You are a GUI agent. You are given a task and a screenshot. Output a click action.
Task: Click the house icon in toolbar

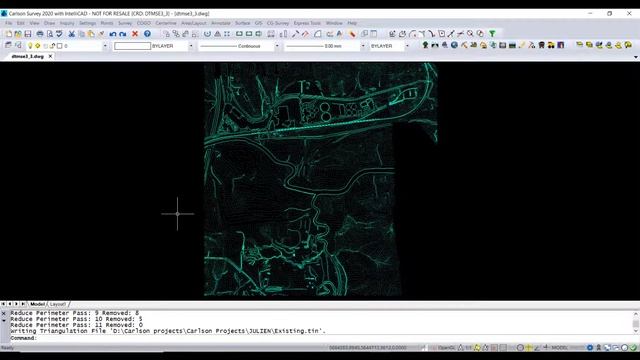click(x=483, y=45)
